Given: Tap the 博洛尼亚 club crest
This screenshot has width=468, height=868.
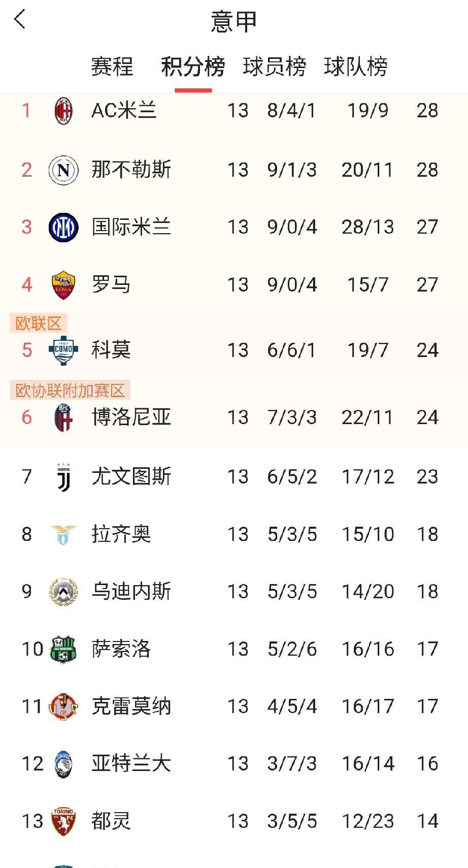Looking at the screenshot, I should (x=63, y=417).
